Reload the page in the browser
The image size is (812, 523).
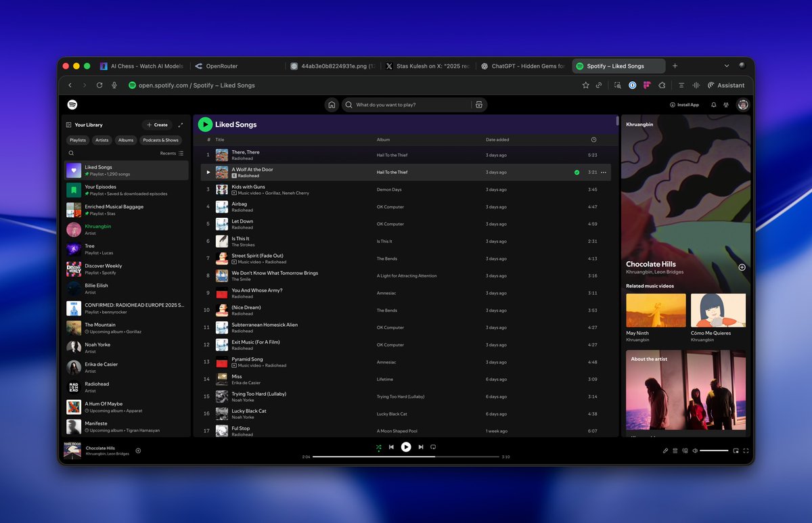pyautogui.click(x=99, y=85)
